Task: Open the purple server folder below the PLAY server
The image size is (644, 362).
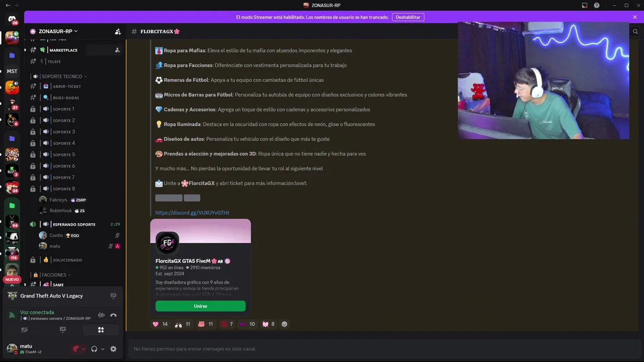Action: point(12,138)
